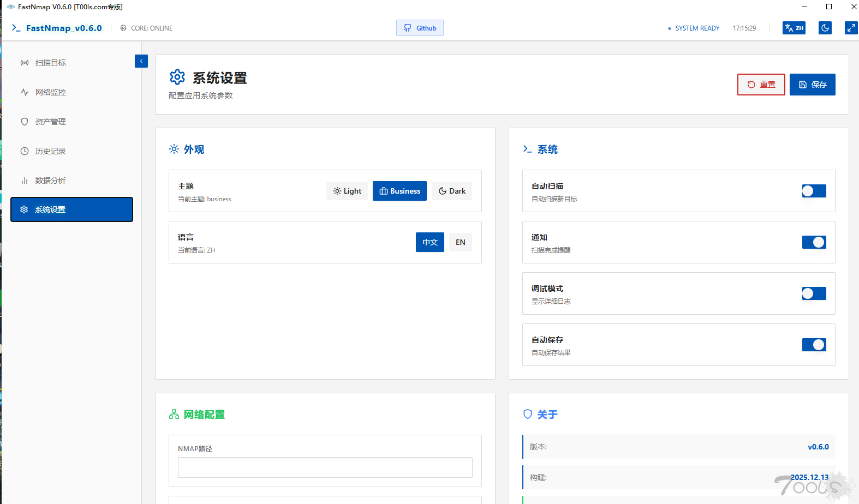Image resolution: width=859 pixels, height=504 pixels.
Task: Select the Dark theme option
Action: tap(452, 191)
